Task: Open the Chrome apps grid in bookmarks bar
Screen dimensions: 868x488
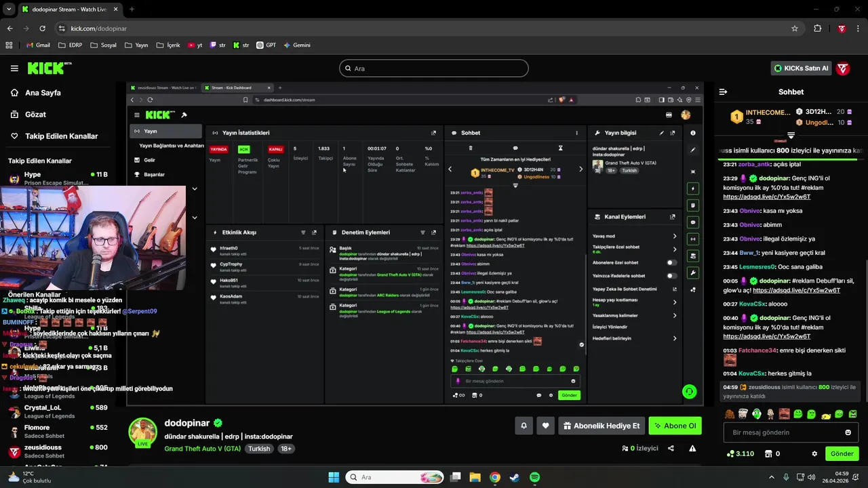Action: tap(9, 45)
